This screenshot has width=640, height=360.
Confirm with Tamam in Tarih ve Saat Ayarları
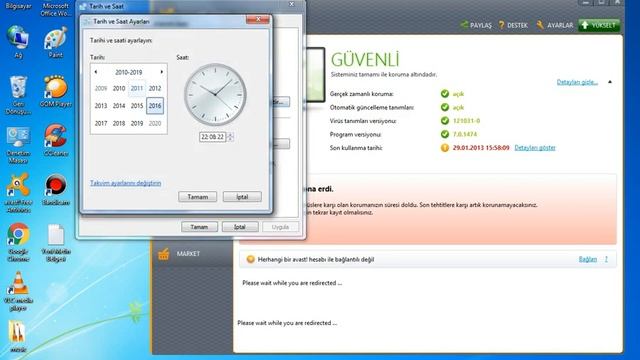point(198,197)
